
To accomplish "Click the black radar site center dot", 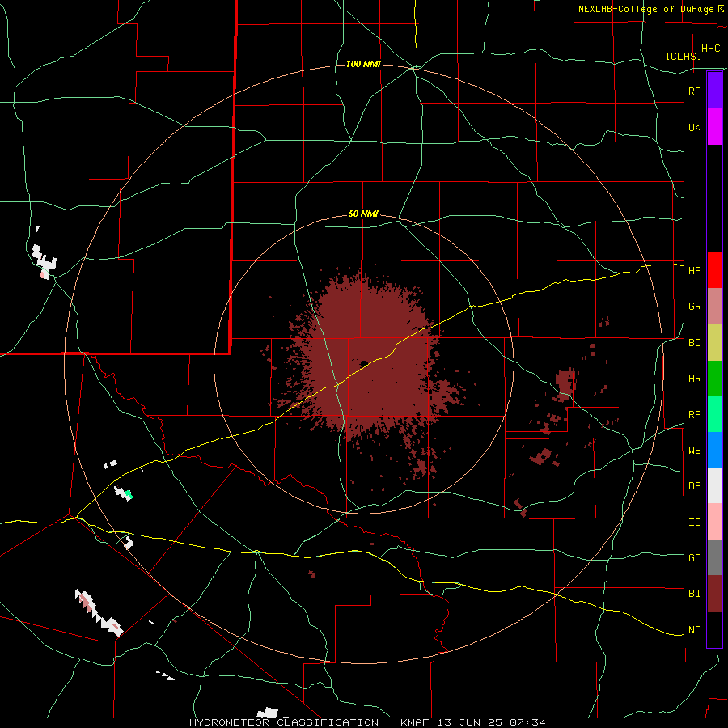I will [x=364, y=364].
